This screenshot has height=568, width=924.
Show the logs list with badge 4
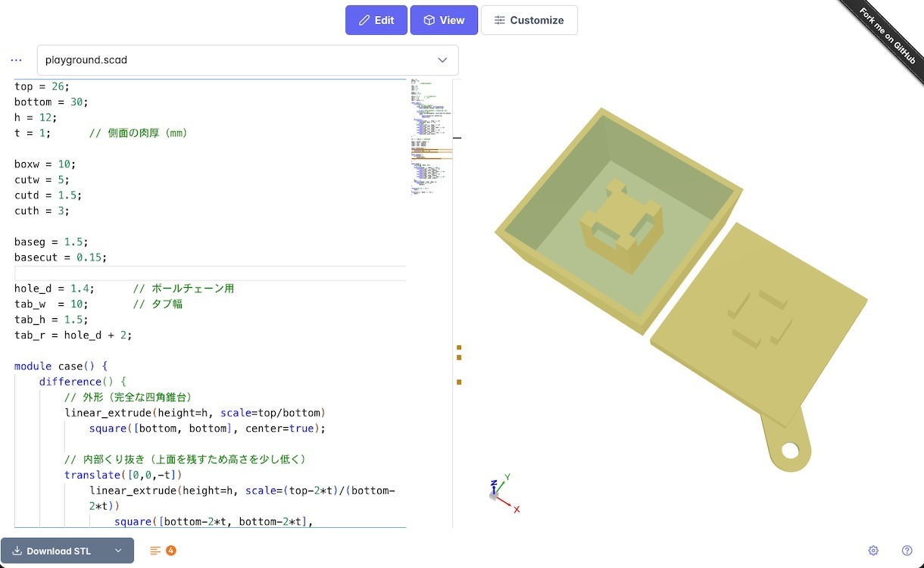[163, 551]
